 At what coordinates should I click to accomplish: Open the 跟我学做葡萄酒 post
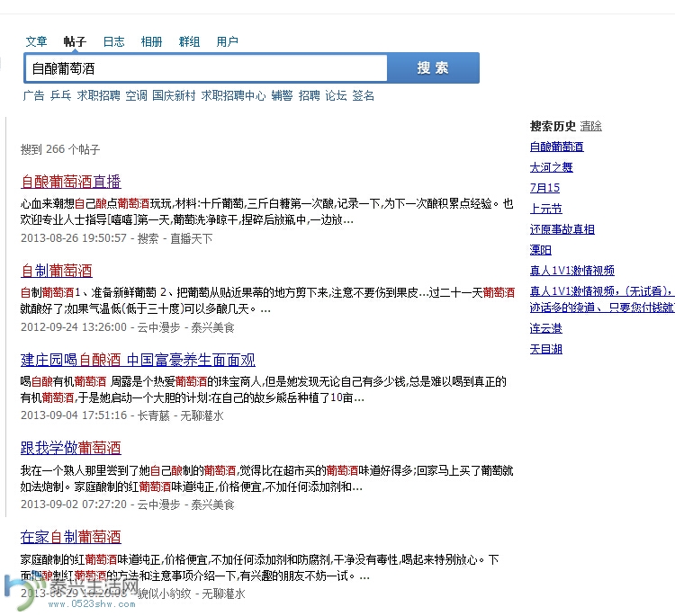tap(70, 448)
